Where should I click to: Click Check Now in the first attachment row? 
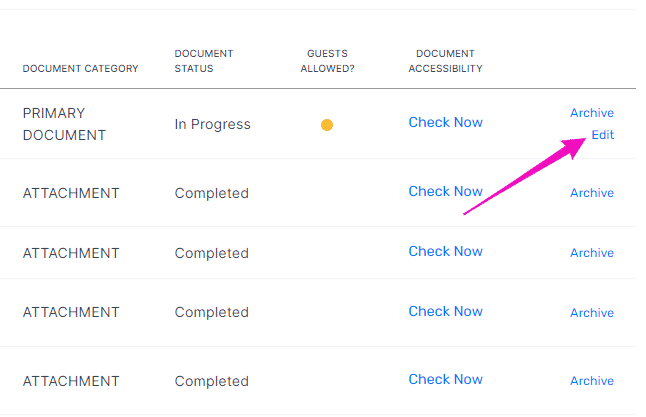pos(445,191)
